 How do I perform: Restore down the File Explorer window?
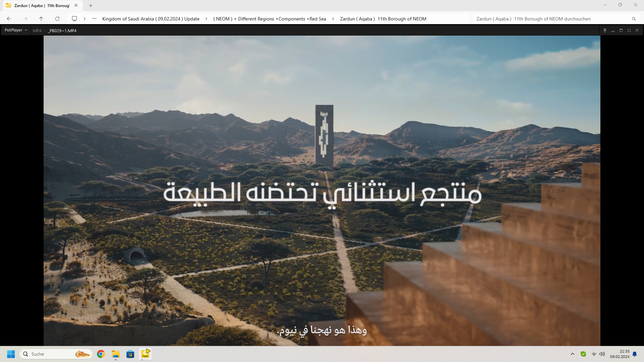pos(620,5)
